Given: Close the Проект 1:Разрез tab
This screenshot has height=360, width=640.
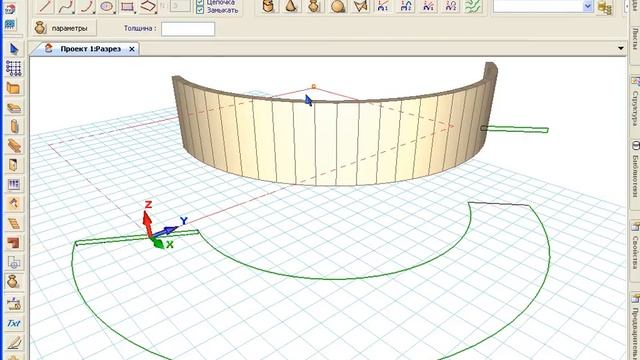Looking at the screenshot, I should [x=132, y=49].
